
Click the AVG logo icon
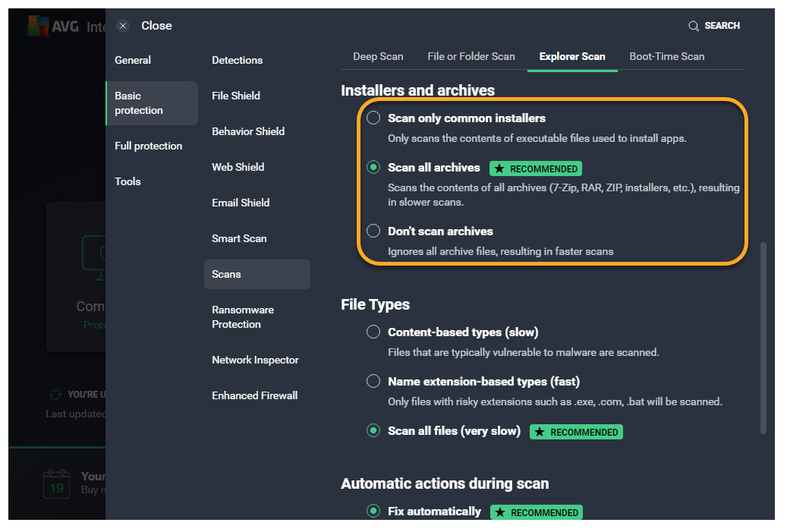[x=38, y=26]
